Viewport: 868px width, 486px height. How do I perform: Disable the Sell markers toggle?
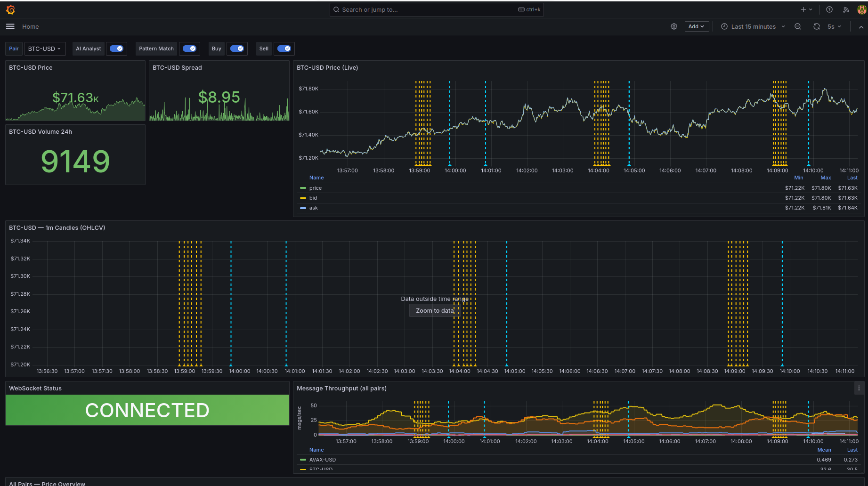284,49
